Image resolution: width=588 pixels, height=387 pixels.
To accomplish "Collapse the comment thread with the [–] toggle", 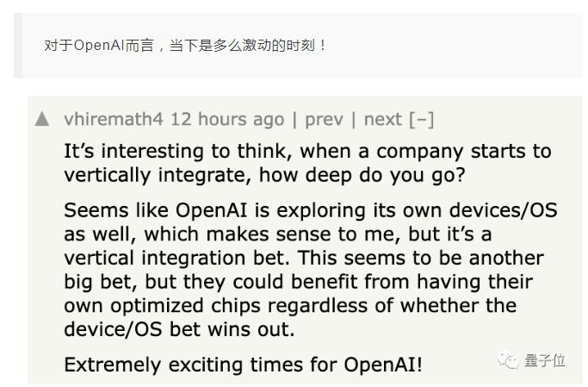I will 422,120.
